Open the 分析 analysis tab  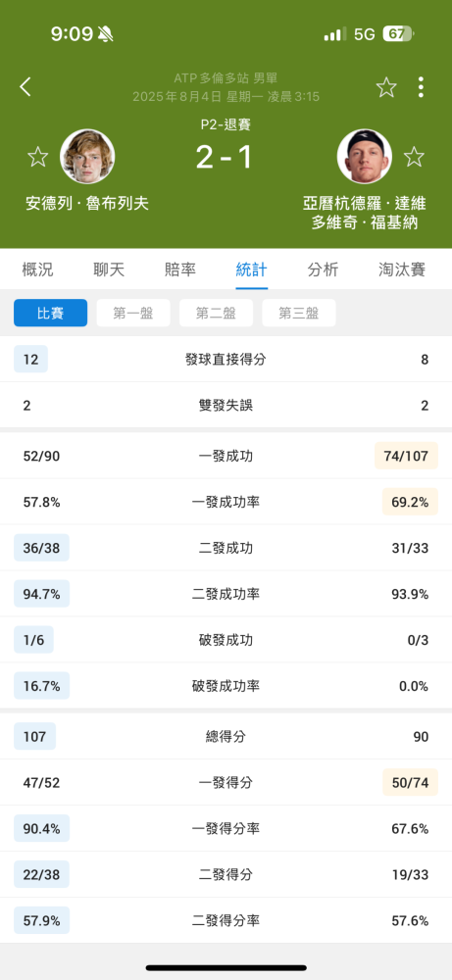(324, 269)
